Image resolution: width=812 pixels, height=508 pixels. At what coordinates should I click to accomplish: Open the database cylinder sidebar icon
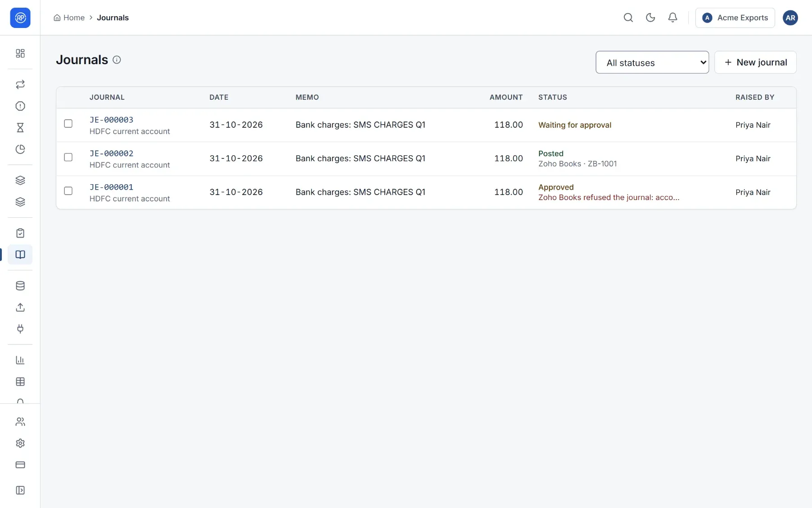click(20, 286)
